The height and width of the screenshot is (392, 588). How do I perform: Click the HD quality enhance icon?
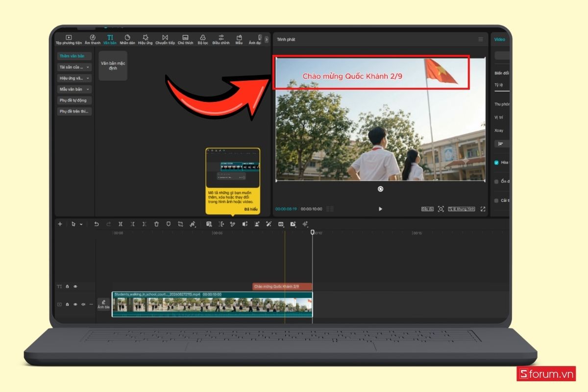click(x=281, y=224)
